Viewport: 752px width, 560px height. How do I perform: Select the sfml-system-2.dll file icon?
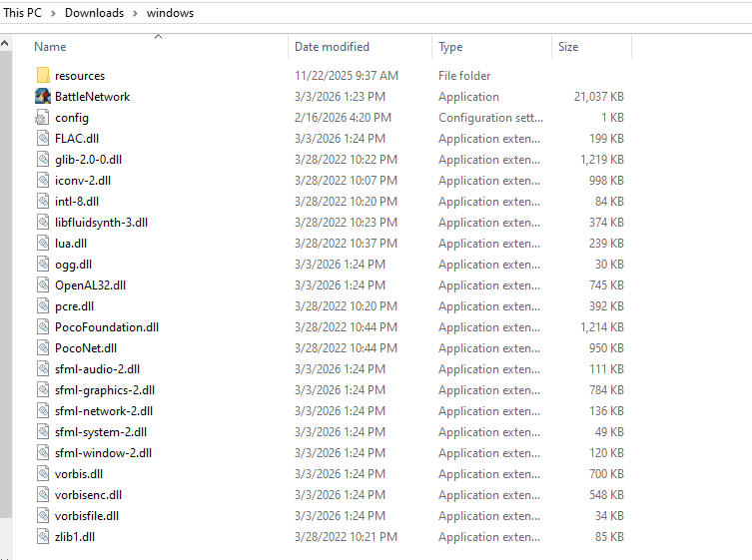click(43, 432)
